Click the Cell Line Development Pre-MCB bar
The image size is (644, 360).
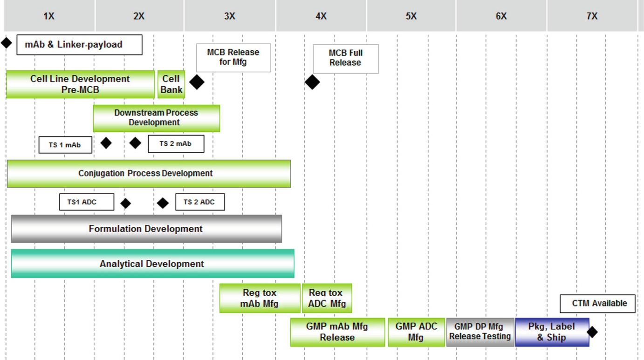tap(80, 84)
